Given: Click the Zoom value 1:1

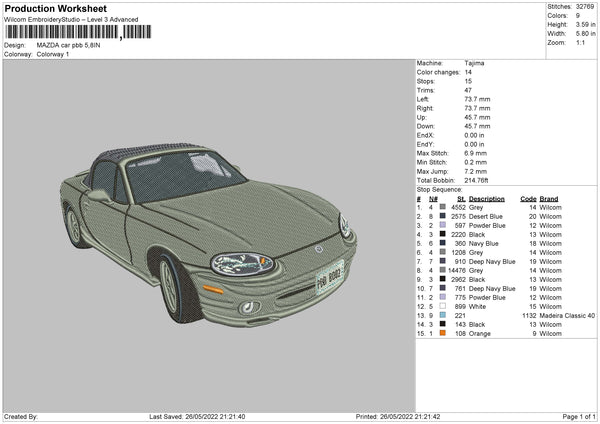Looking at the screenshot, I should click(580, 42).
